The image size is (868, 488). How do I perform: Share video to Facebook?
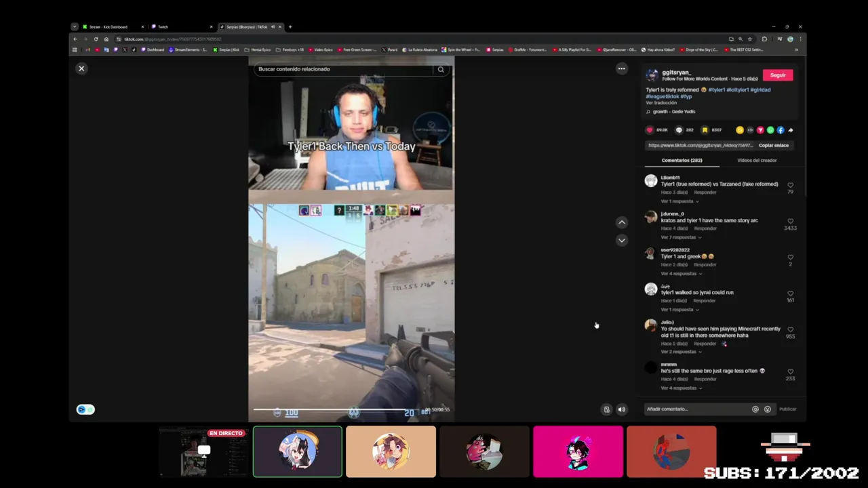pos(781,130)
